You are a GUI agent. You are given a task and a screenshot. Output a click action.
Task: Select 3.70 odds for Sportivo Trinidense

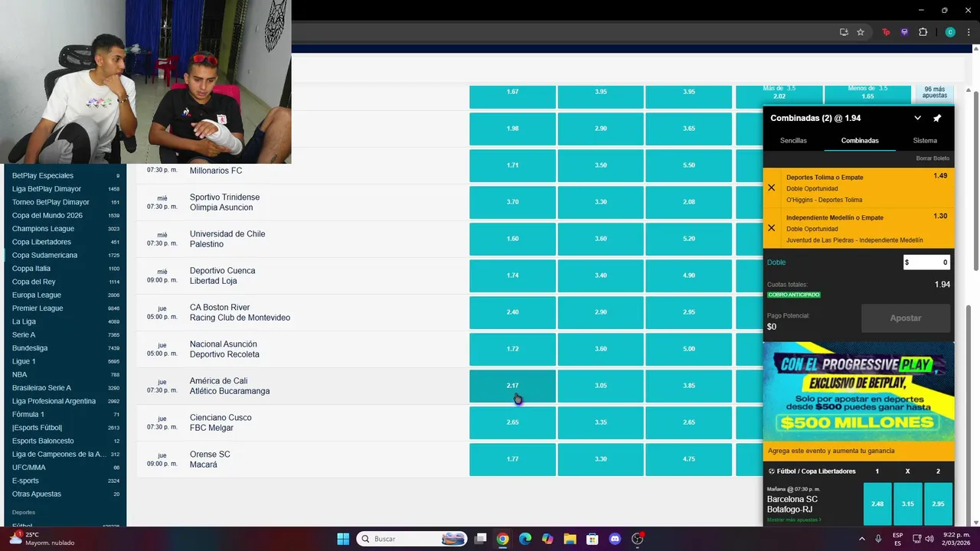coord(512,202)
